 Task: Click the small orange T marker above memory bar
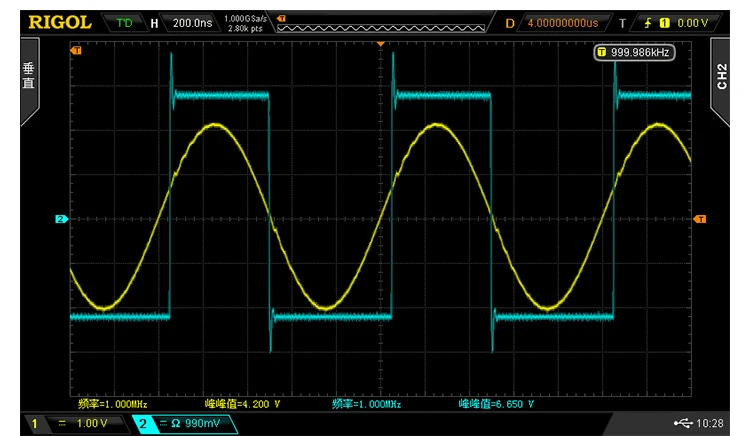point(281,19)
